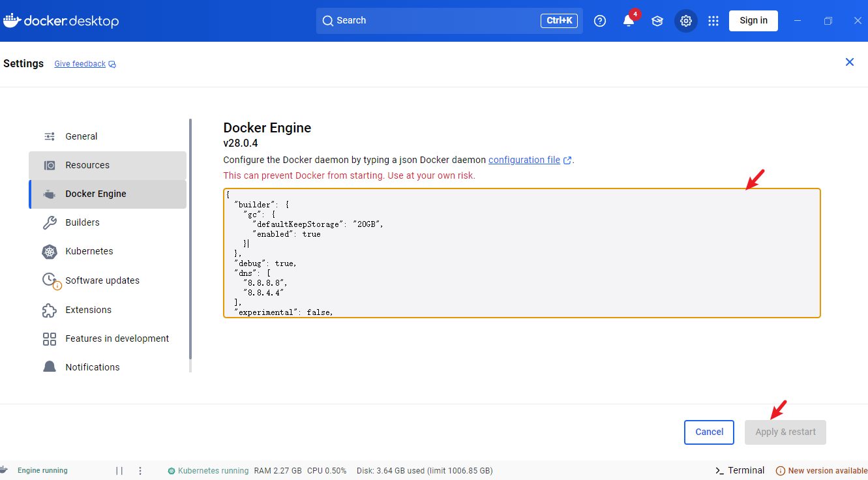Click CPU 0.50% in status bar
The image size is (868, 480).
click(x=327, y=470)
